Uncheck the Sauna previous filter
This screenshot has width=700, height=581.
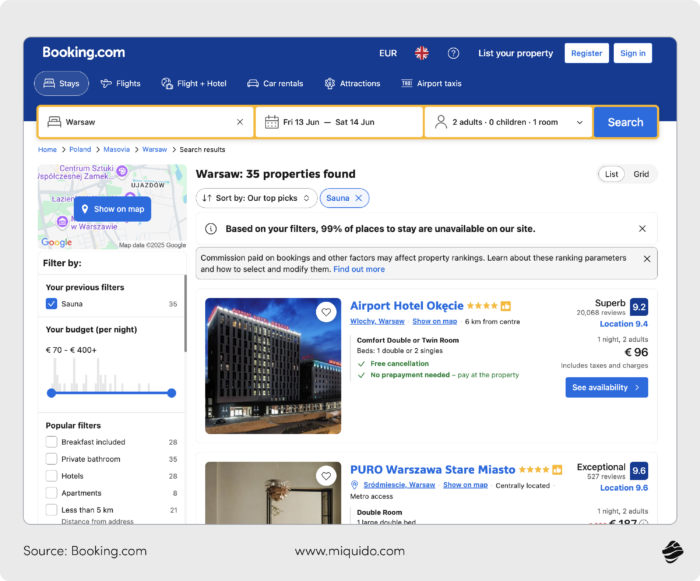[51, 304]
